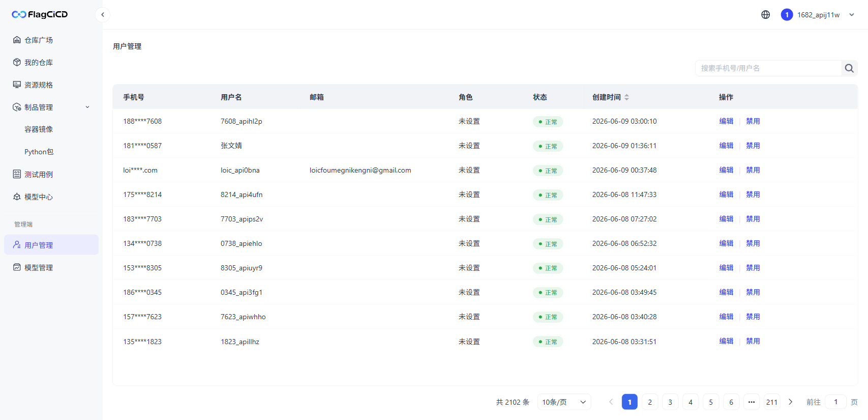Expand the 1682_apij11w account dropdown
This screenshot has height=420, width=868.
pos(852,15)
